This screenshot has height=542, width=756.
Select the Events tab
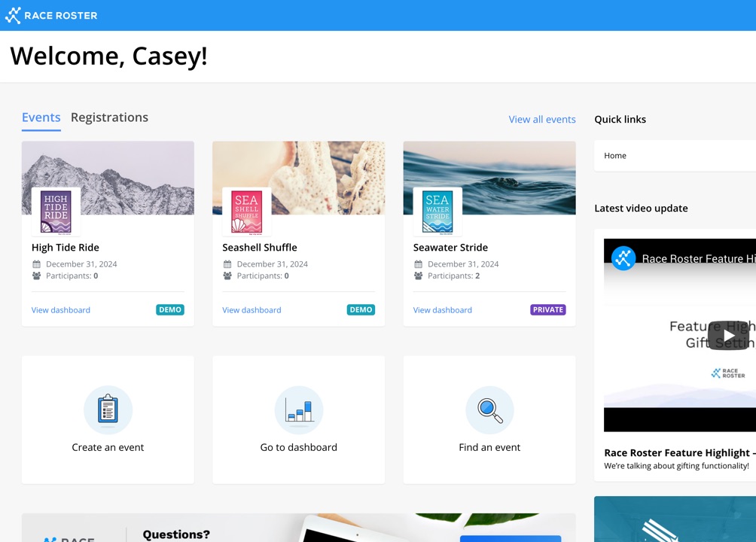pos(41,117)
